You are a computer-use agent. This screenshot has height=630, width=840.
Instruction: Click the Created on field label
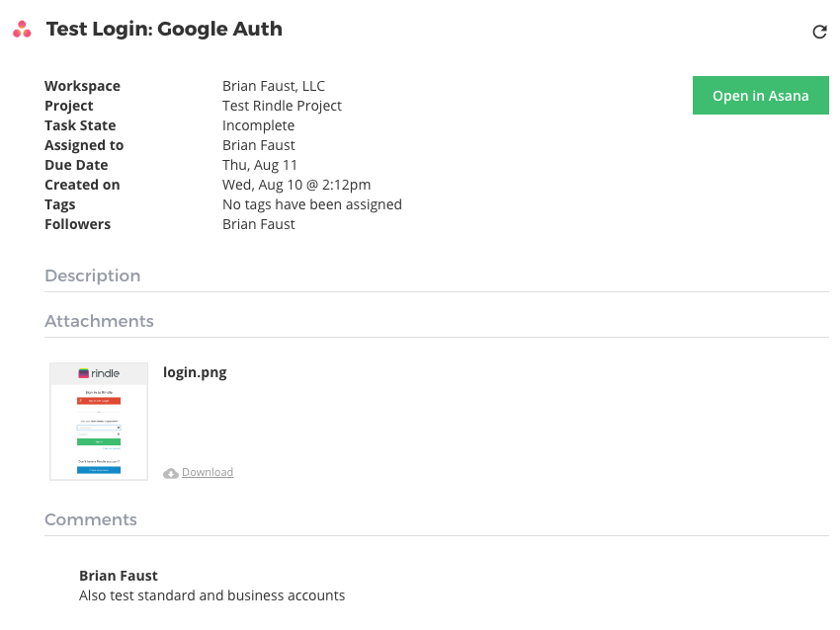pos(82,186)
